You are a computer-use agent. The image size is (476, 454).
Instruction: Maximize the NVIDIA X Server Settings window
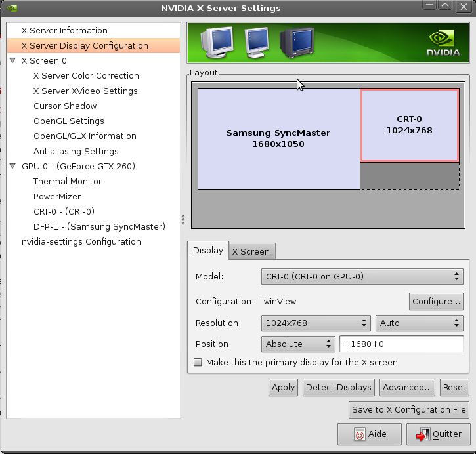coord(445,5)
